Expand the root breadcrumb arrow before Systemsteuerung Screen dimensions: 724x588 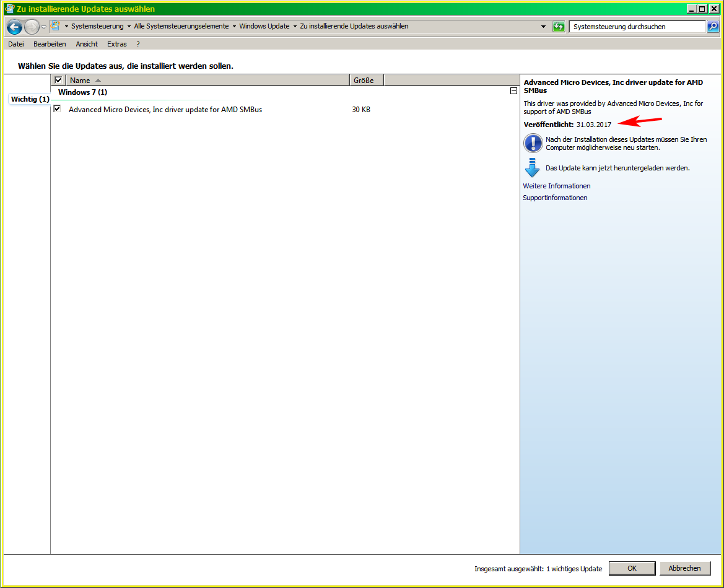point(66,26)
